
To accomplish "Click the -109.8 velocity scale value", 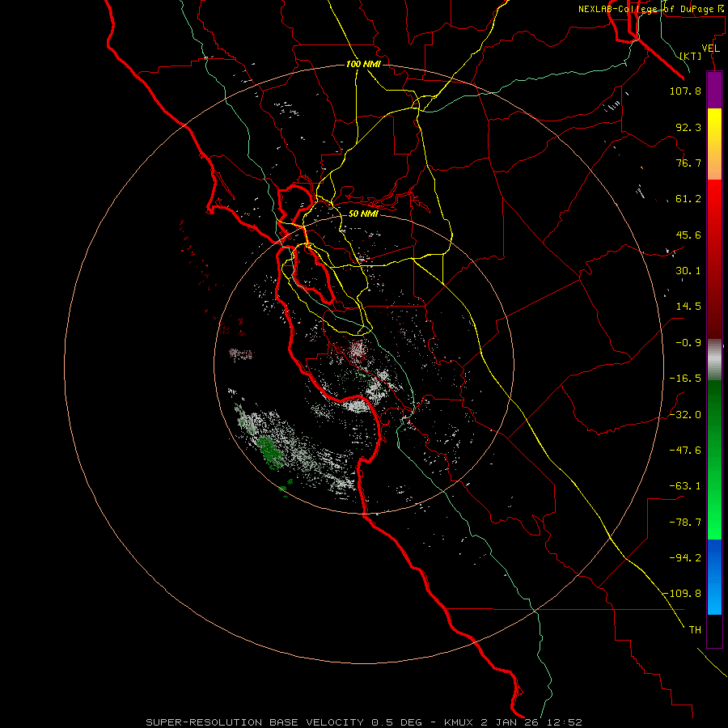I will click(x=683, y=594).
